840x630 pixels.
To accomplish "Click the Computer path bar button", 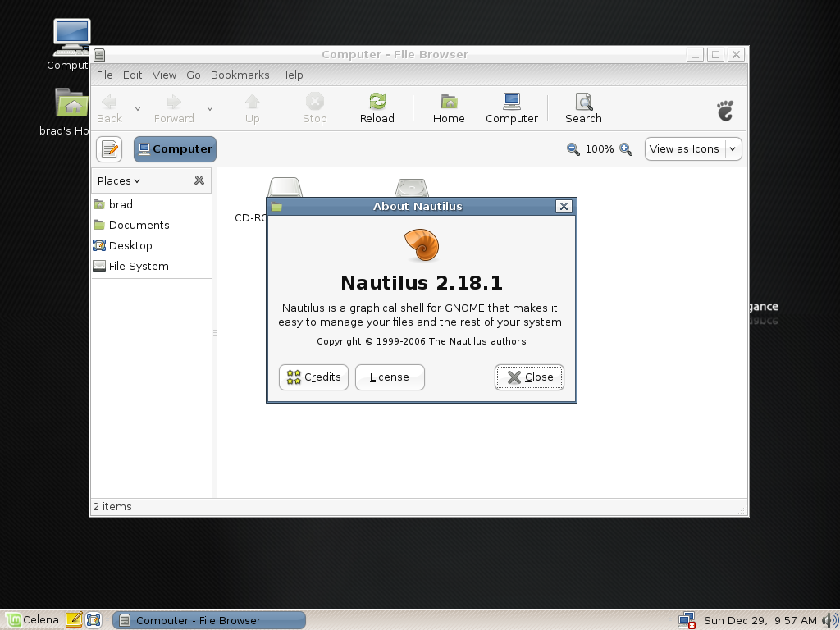I will tap(176, 149).
